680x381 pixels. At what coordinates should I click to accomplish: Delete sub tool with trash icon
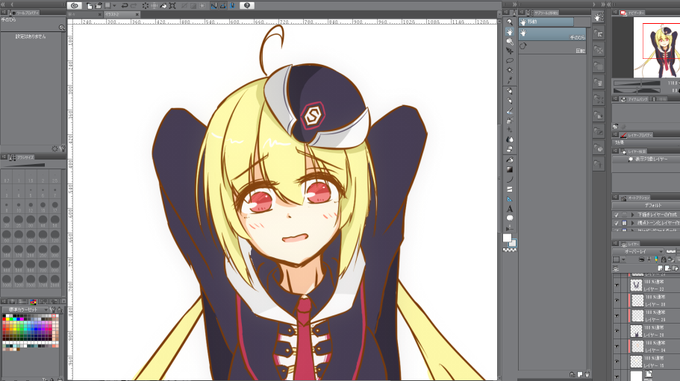pyautogui.click(x=587, y=374)
